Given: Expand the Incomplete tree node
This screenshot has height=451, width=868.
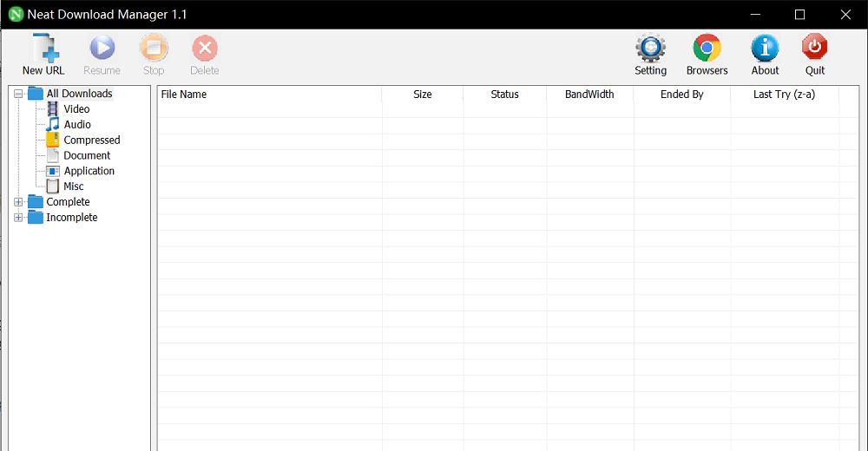Looking at the screenshot, I should [x=18, y=218].
